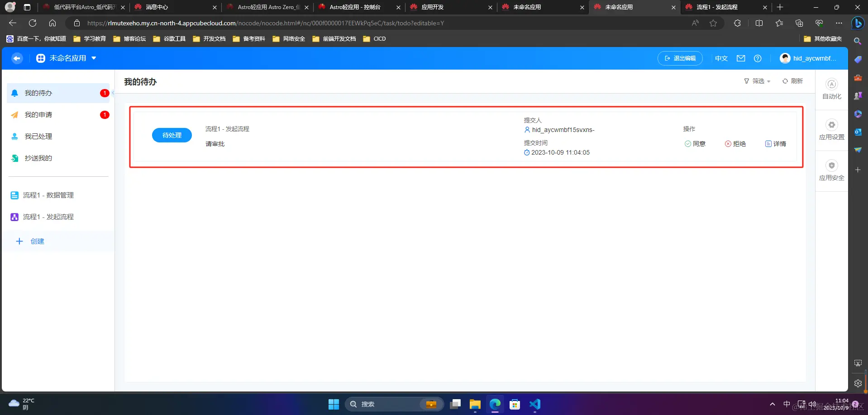
Task: Open the 筛选 filter dropdown
Action: 757,81
